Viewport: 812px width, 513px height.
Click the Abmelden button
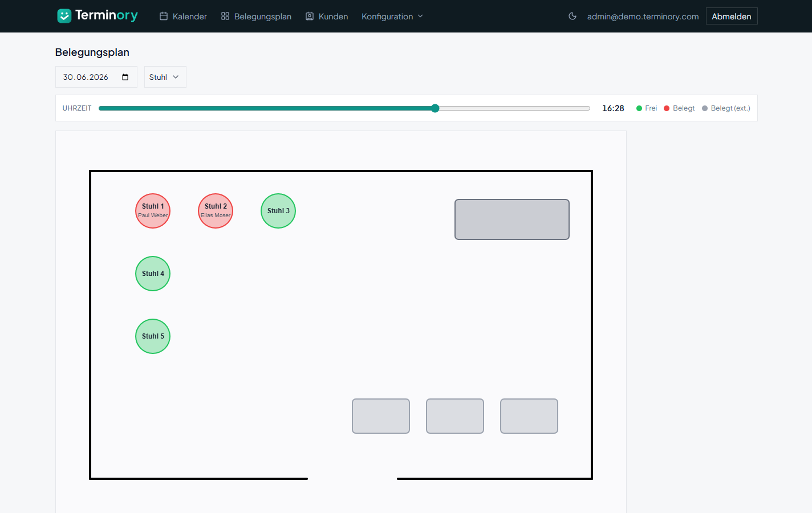pyautogui.click(x=732, y=16)
